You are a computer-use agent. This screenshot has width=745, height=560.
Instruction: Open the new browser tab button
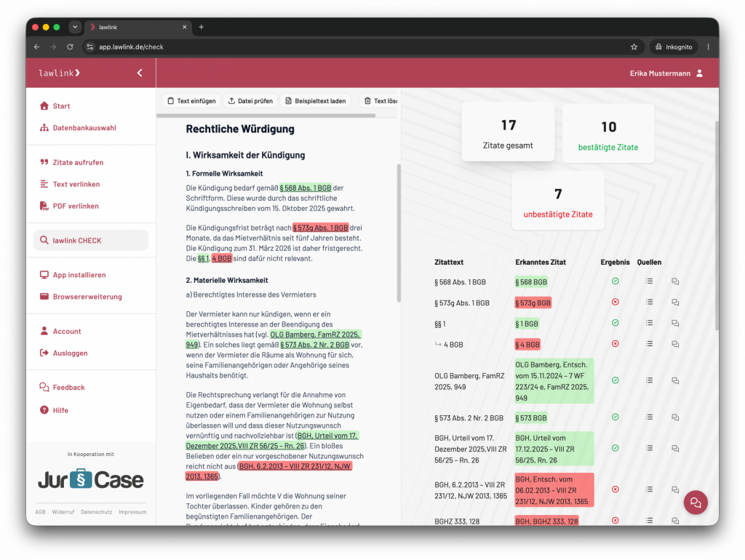click(x=201, y=27)
